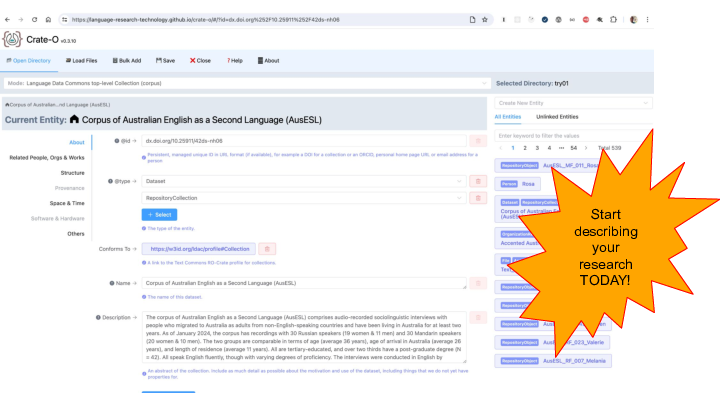Click the page icon in the address bar
Image resolution: width=720 pixels, height=405 pixels.
pos(472,20)
